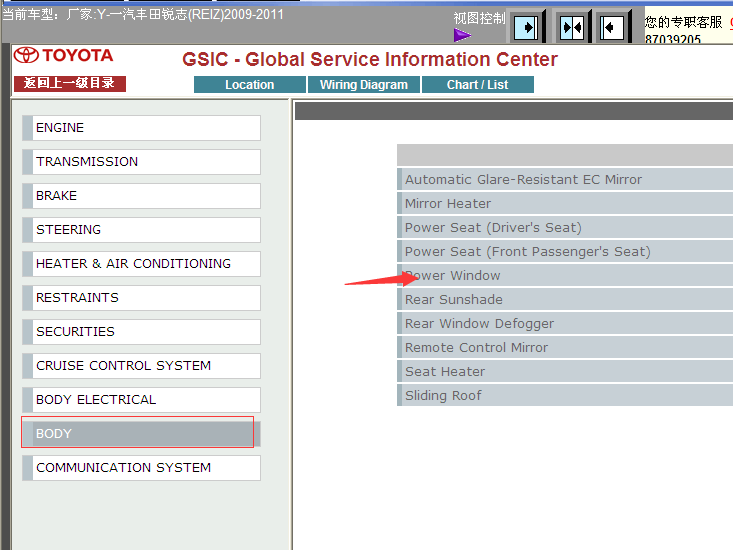Open the Wiring Diagram tab
This screenshot has height=550, width=733.
click(x=364, y=85)
